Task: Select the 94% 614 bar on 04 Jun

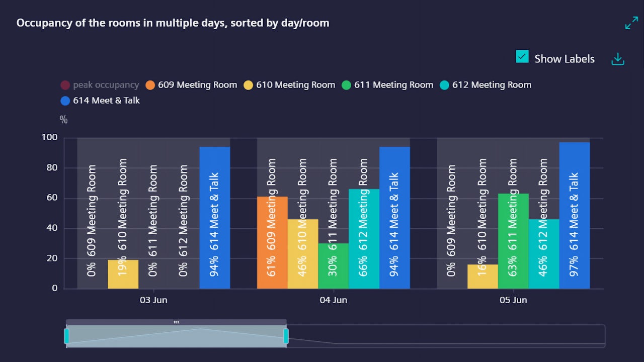Action: point(394,218)
